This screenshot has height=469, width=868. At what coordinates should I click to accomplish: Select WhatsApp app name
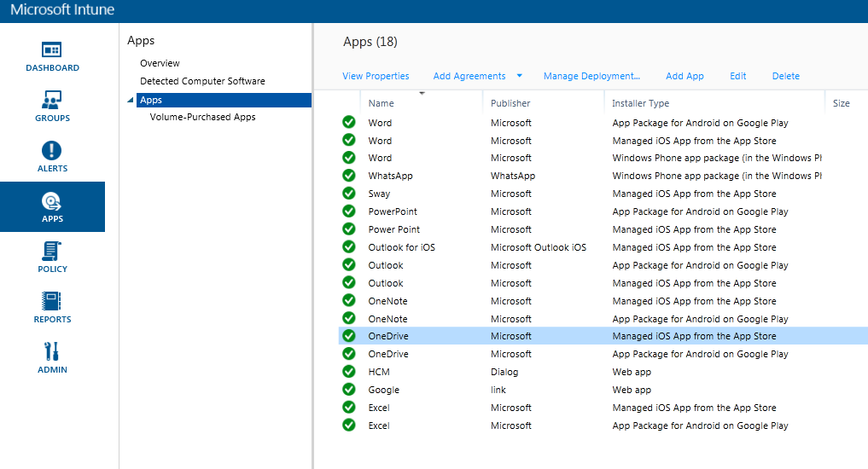click(x=390, y=176)
